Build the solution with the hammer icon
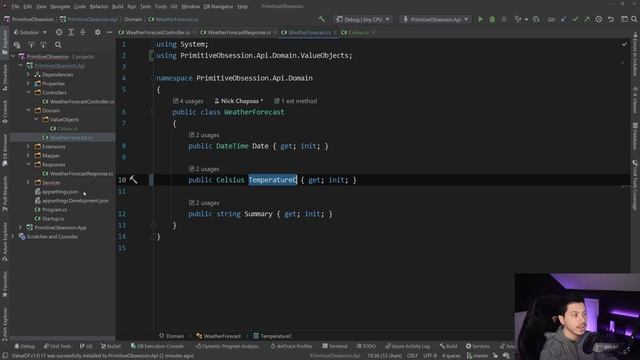The height and width of the screenshot is (360, 640). click(x=322, y=19)
